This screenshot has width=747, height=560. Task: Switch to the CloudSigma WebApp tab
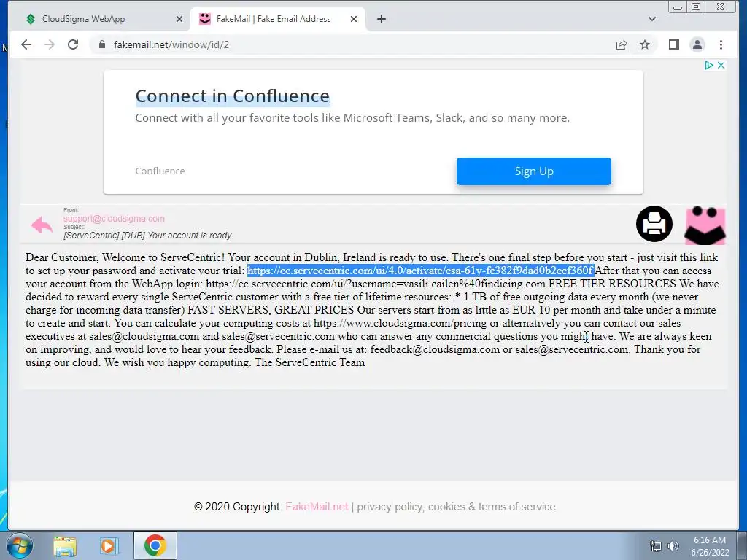click(x=100, y=19)
